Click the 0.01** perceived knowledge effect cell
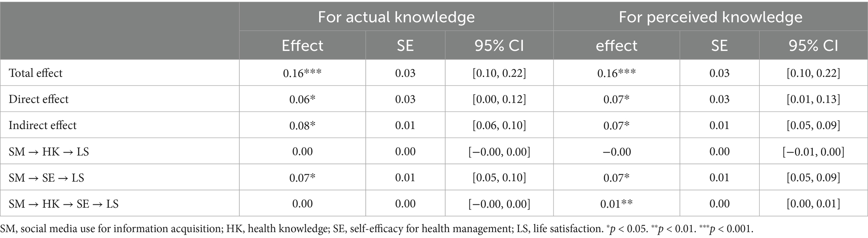This screenshot has width=868, height=238. tap(616, 204)
